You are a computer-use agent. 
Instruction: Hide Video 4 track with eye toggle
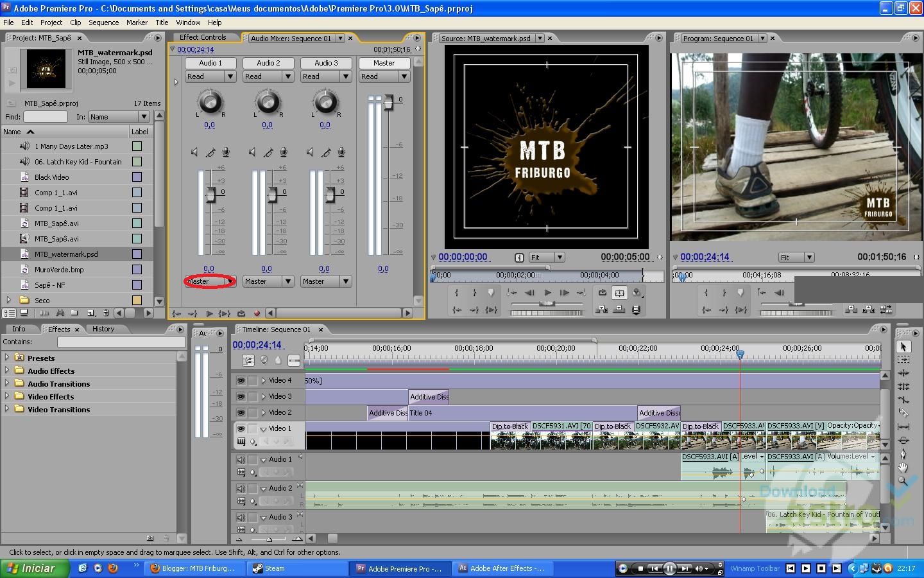pos(241,380)
